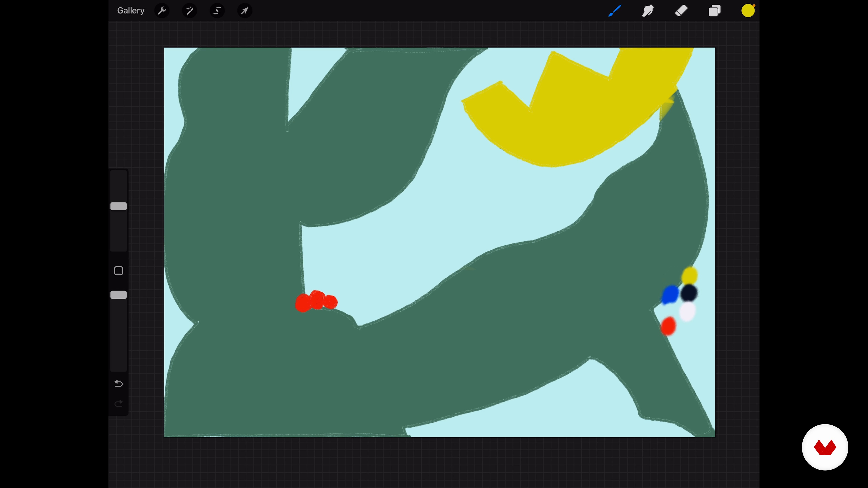Click the dark navy paint dab on canvas
This screenshot has height=488, width=868.
(689, 293)
